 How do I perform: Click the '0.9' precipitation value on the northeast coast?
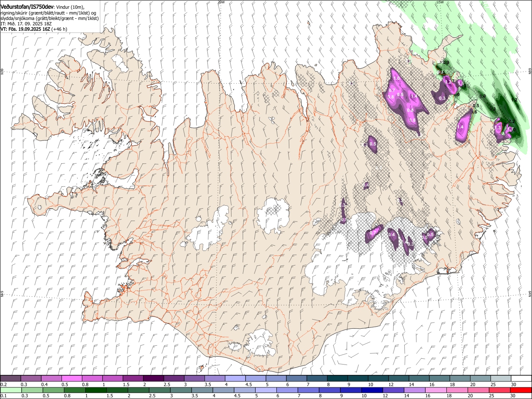tap(446, 63)
